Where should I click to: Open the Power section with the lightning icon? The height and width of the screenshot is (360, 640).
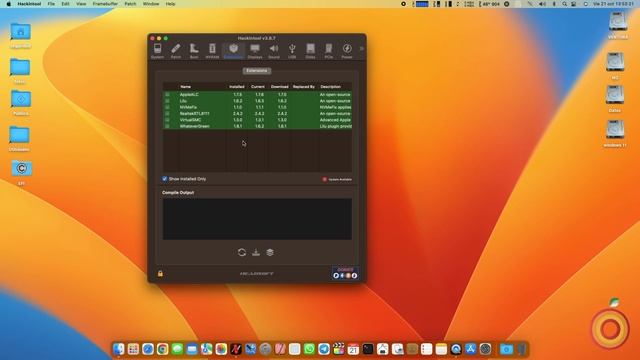[x=347, y=51]
